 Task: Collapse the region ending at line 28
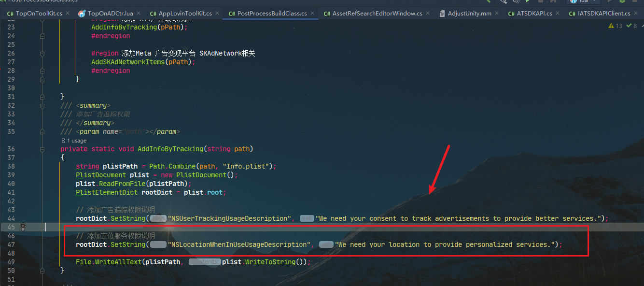pyautogui.click(x=42, y=71)
